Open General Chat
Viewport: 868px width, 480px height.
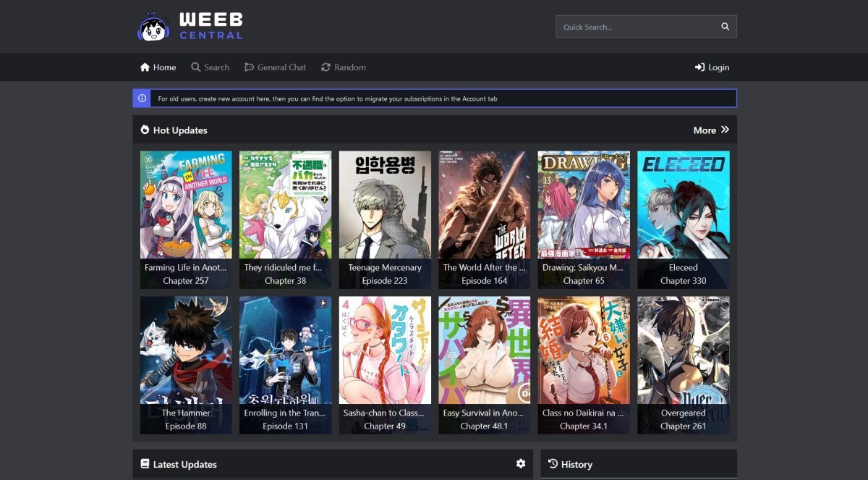point(275,67)
